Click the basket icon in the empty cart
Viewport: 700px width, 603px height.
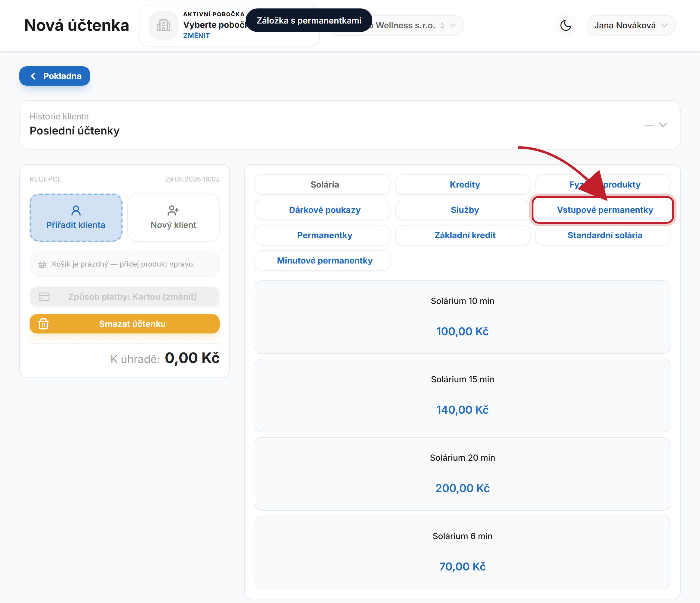(42, 264)
